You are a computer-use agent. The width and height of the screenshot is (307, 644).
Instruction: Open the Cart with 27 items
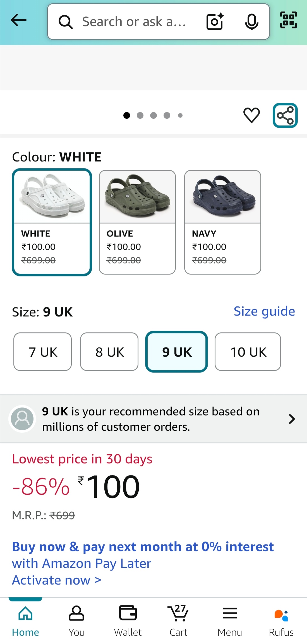pos(178,621)
